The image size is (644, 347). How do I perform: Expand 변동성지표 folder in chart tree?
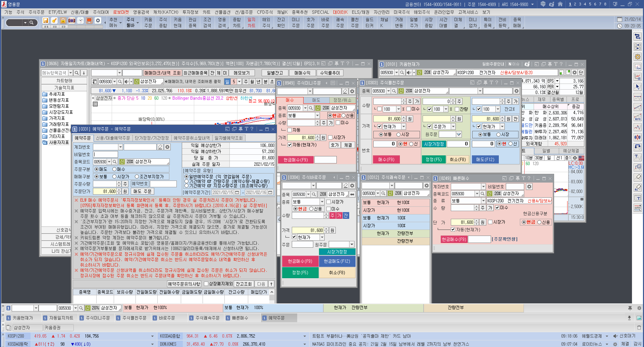pyautogui.click(x=55, y=100)
